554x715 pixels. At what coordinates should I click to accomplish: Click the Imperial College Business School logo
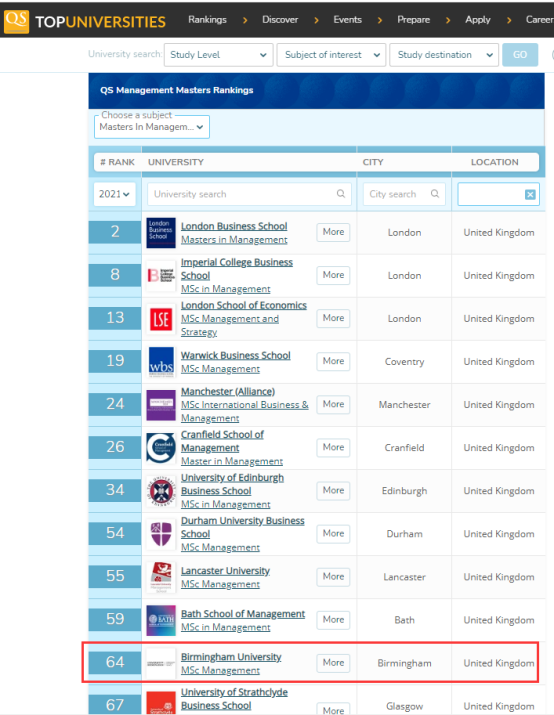[161, 275]
